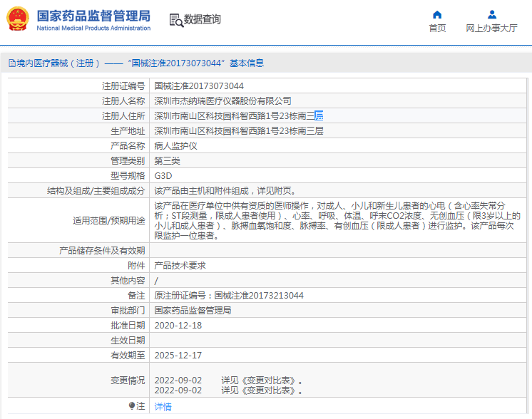Click the document icon before 境内医疗器械
Screen dimensions: 532x419
[x=12, y=63]
